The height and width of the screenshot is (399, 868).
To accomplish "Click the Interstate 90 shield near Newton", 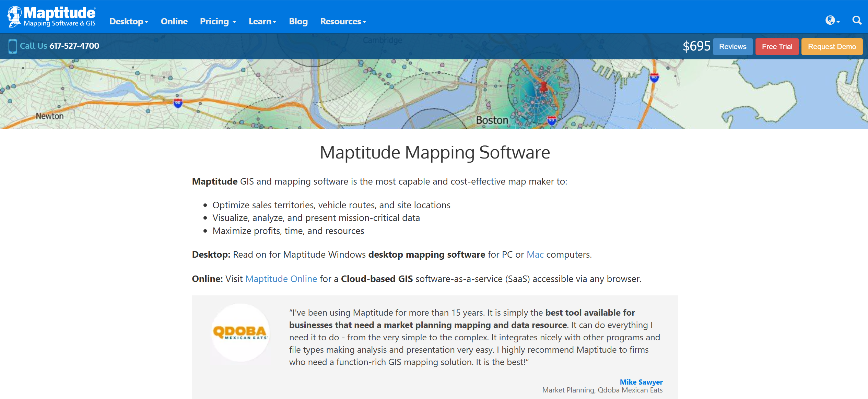I will (x=178, y=103).
